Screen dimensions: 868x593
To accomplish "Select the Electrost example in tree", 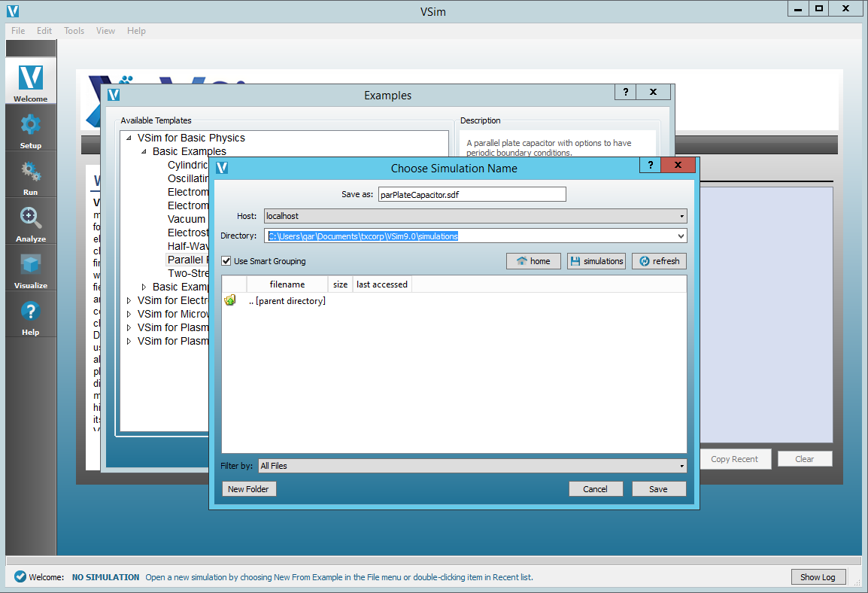I will [x=187, y=233].
